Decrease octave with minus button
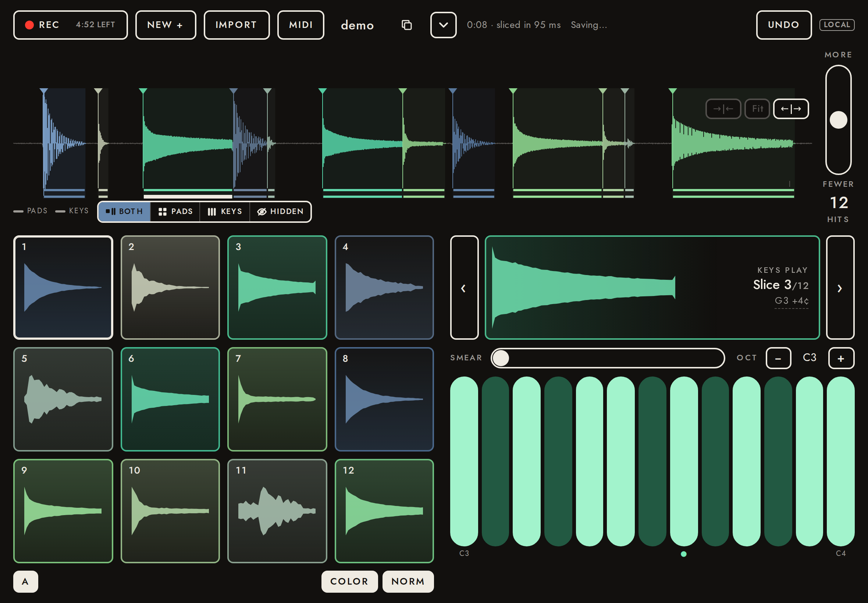 pyautogui.click(x=778, y=358)
